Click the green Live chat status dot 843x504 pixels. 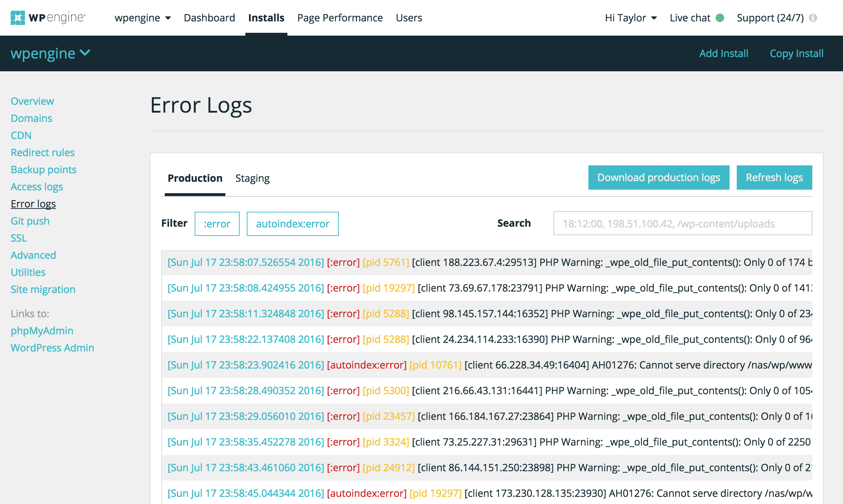tap(720, 18)
